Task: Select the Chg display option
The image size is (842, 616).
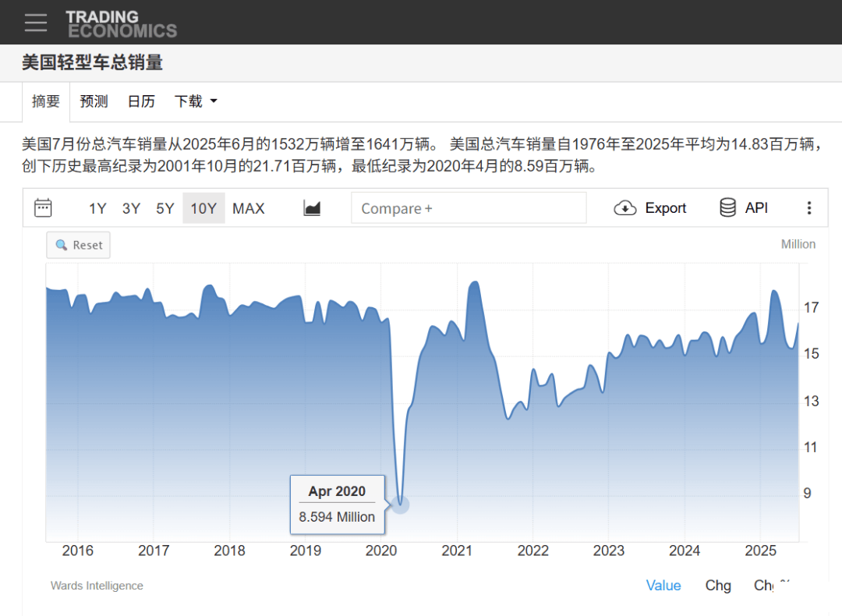Action: tap(718, 586)
